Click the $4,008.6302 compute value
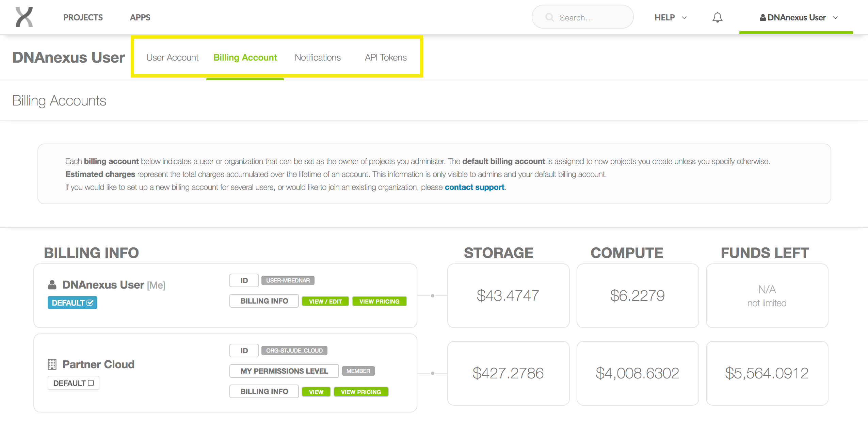This screenshot has width=868, height=423. coord(638,373)
